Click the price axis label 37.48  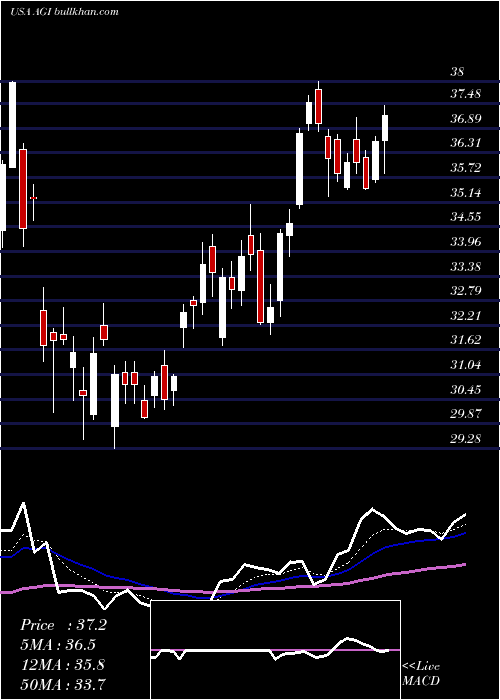coord(466,94)
